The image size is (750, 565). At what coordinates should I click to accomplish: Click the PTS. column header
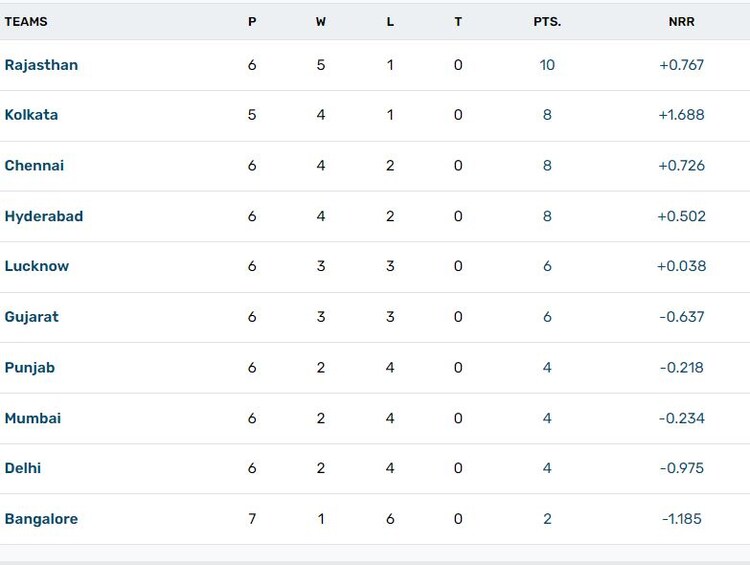[x=547, y=21]
